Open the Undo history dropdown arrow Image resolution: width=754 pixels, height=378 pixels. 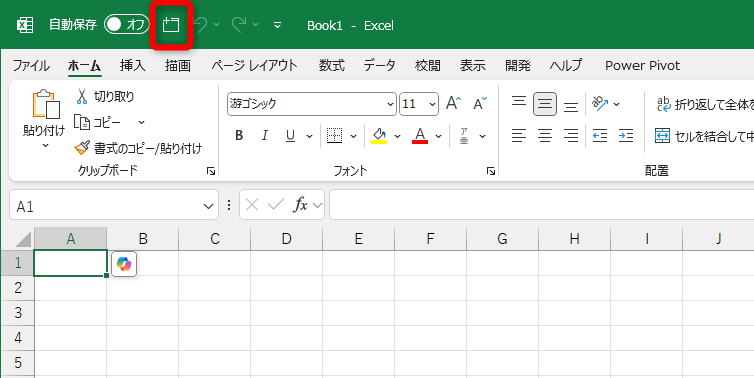coord(217,25)
